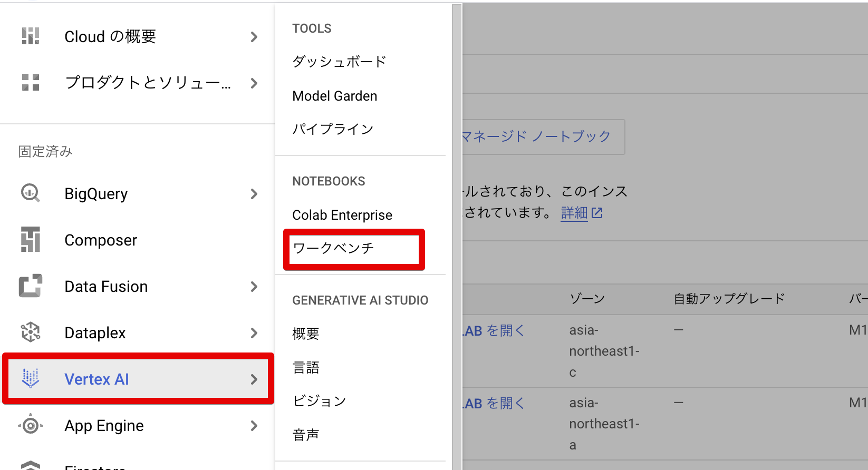
Task: Expand the Data Fusion submenu arrow
Action: point(254,287)
